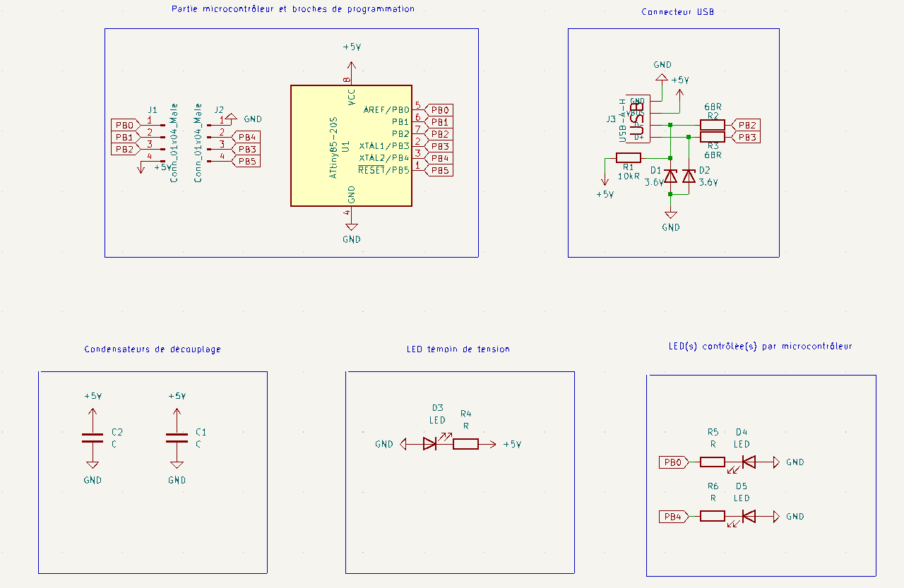Click the 'Condensateurs de découplage' section title
This screenshot has width=904, height=588.
coord(153,349)
